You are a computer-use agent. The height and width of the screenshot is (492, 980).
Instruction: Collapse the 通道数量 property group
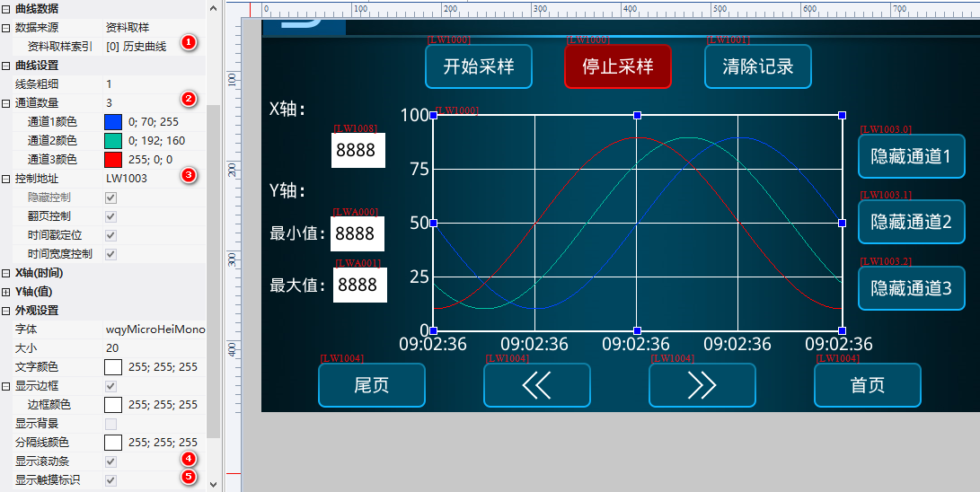pyautogui.click(x=6, y=103)
